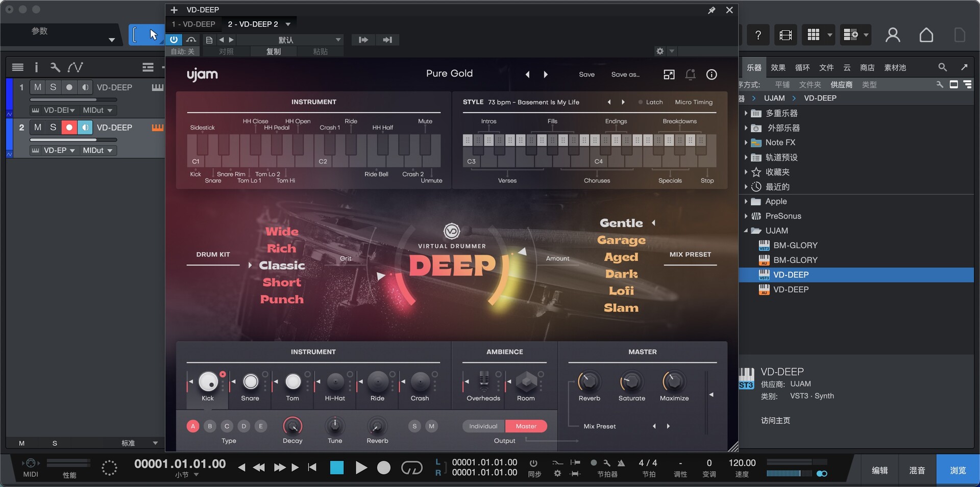Screen dimensions: 980x487
Task: Show automation curve icon in track header
Action: [75, 67]
